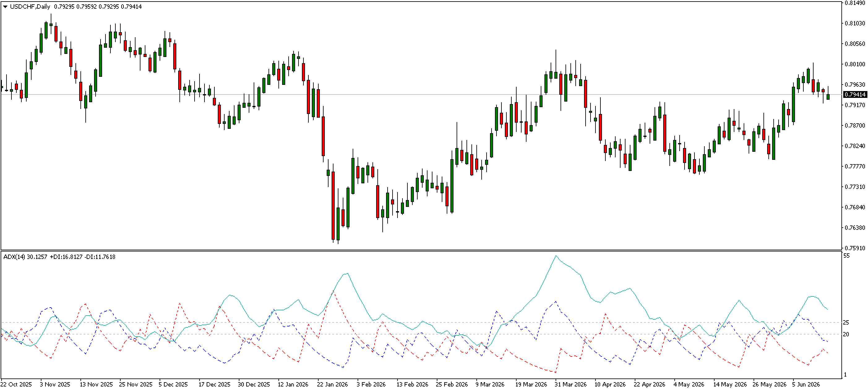Select the 25 Feb 2026 date label
Screen dimensions: 868x389
[452, 385]
